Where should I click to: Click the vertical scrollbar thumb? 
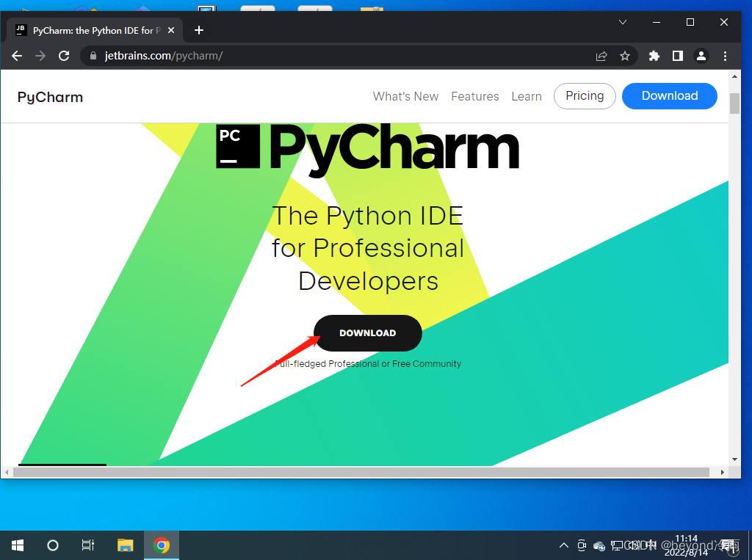734,103
